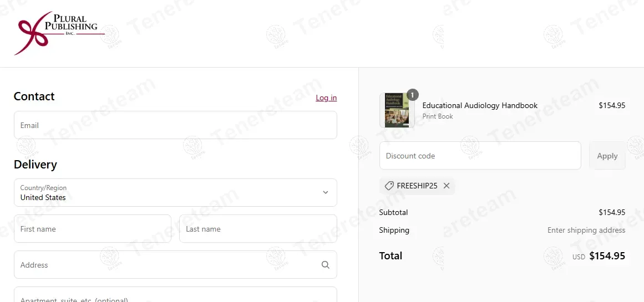
Task: Click the bold total amount $154.95
Action: click(x=607, y=256)
